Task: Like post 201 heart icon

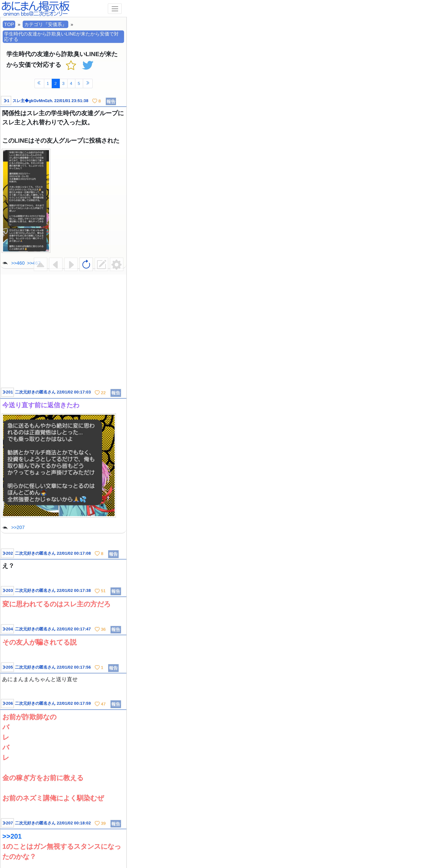Action: click(97, 393)
